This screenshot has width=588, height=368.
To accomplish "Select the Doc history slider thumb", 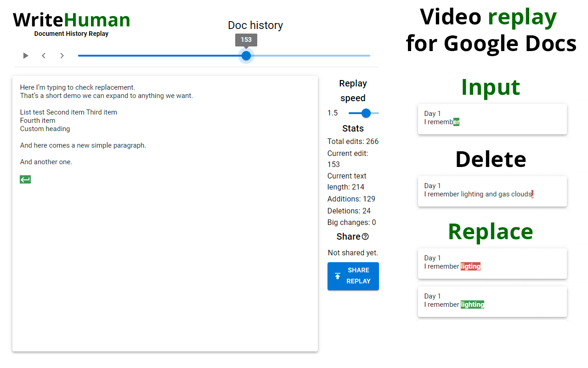I will (x=246, y=55).
